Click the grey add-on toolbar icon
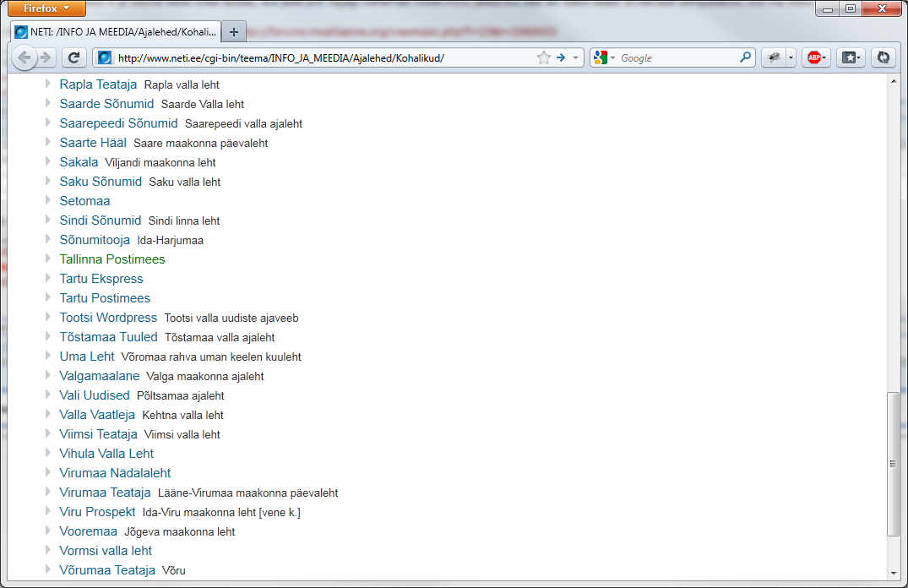Screen dimensions: 908x588 [774, 57]
